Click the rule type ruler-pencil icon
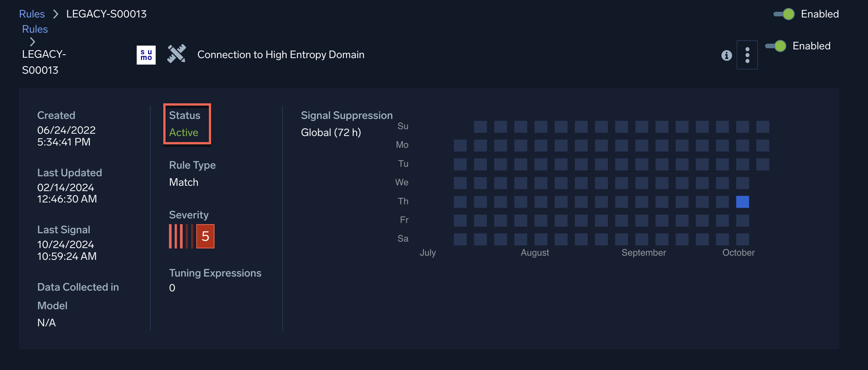This screenshot has height=370, width=868. (177, 54)
